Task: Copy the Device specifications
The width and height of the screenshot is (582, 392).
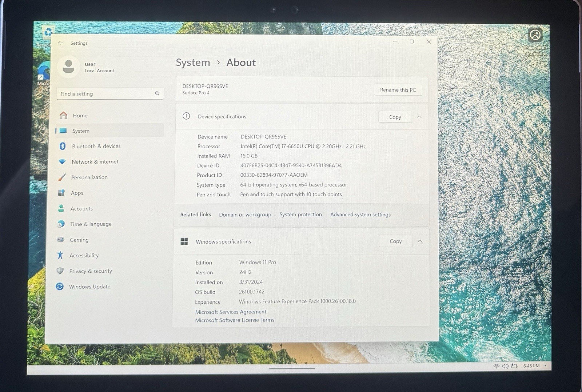Action: 395,117
